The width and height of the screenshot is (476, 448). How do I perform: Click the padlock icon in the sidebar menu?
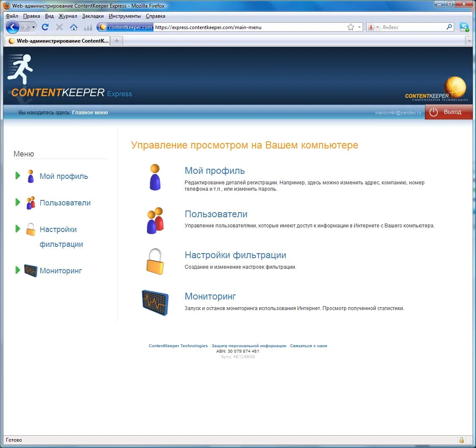(30, 229)
